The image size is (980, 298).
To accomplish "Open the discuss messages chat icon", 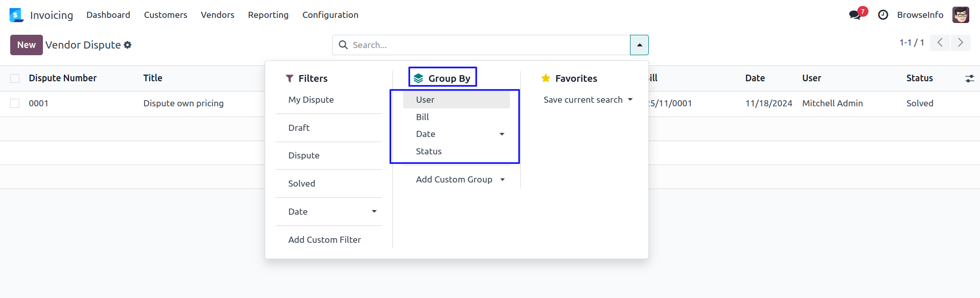I will click(x=855, y=15).
